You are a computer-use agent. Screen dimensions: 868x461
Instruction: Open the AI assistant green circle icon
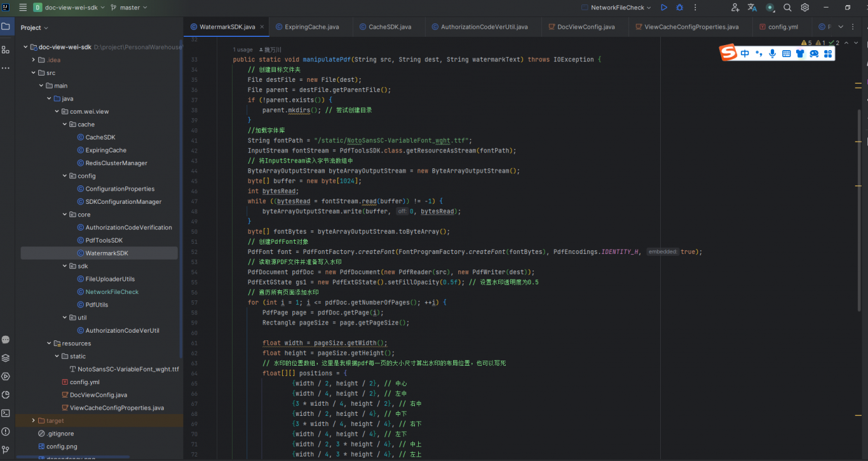(x=770, y=8)
